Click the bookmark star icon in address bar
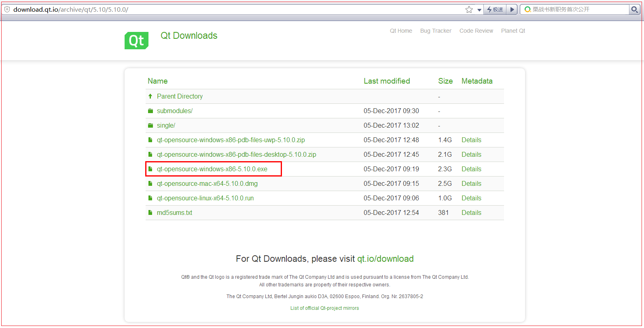This screenshot has width=644, height=328. pos(469,10)
